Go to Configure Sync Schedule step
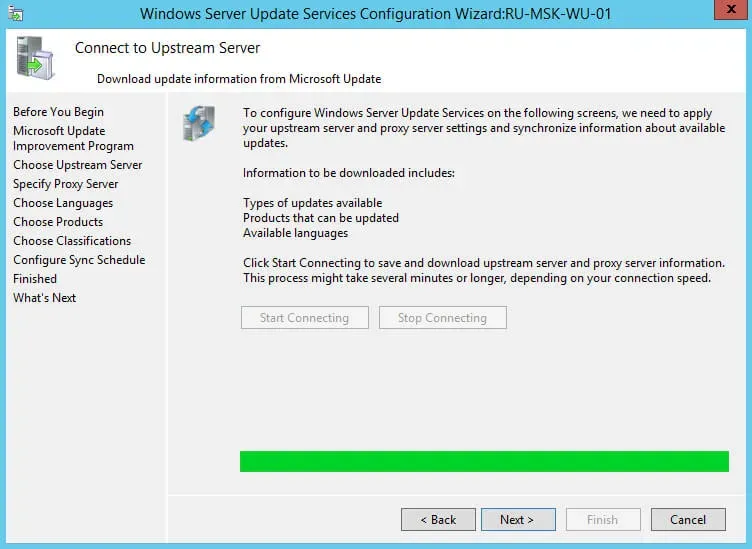Viewport: 752px width, 549px height. [79, 260]
